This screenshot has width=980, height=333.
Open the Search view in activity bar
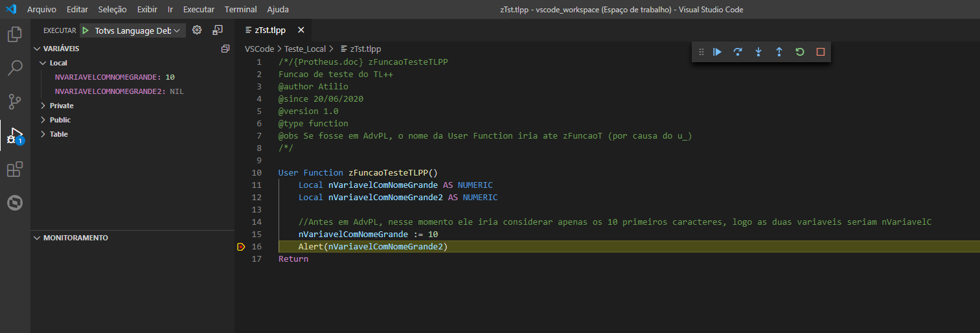pyautogui.click(x=15, y=67)
